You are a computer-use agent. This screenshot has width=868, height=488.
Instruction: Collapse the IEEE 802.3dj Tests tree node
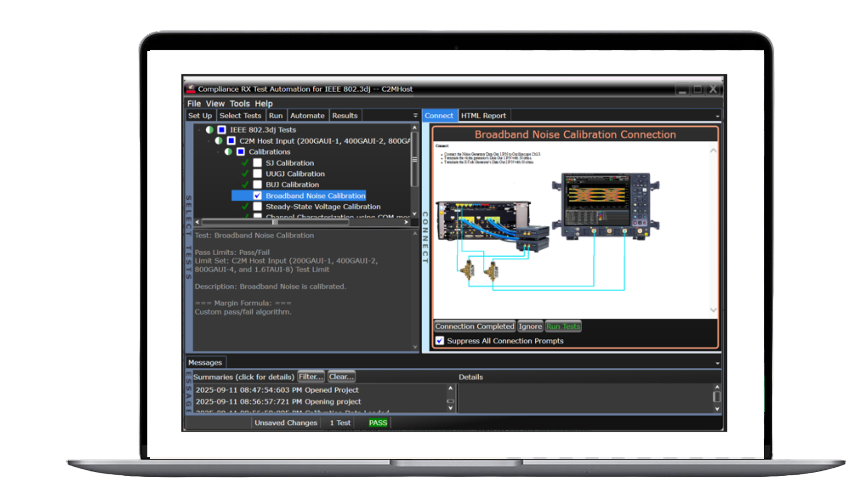[x=199, y=130]
